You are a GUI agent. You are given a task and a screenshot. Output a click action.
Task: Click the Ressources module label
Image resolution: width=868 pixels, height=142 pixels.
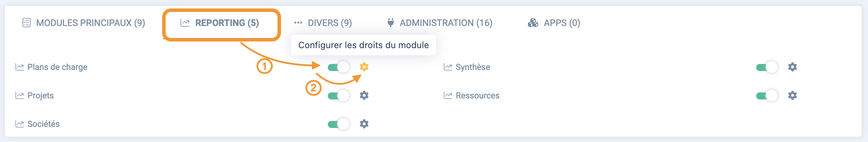click(477, 95)
